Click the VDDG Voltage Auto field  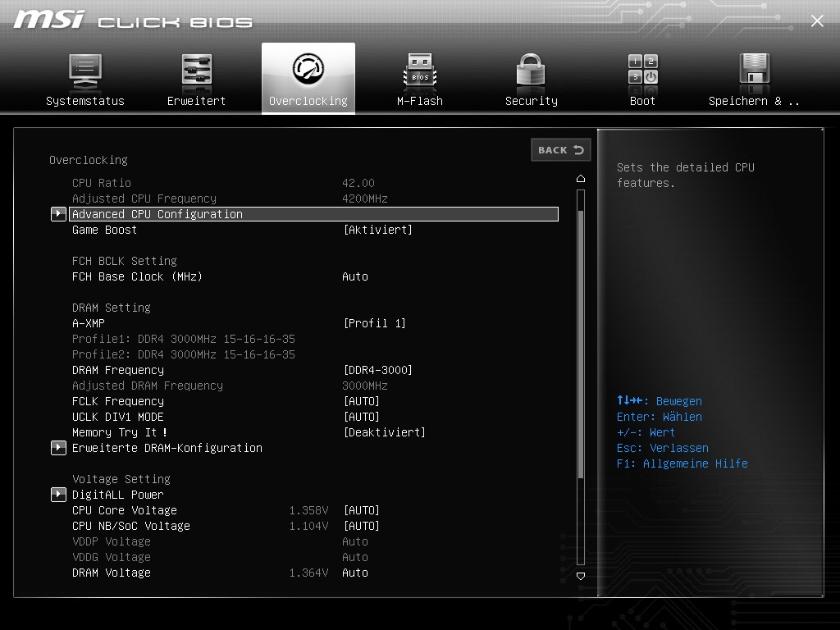coord(355,557)
